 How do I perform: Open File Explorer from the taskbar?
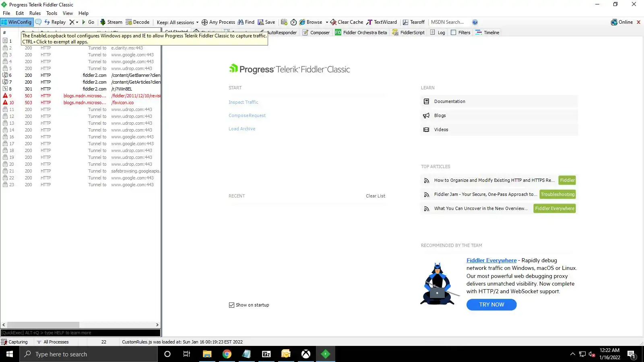point(207,354)
